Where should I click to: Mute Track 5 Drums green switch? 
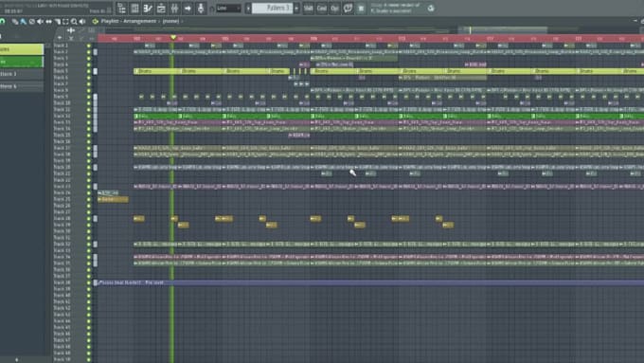click(88, 71)
